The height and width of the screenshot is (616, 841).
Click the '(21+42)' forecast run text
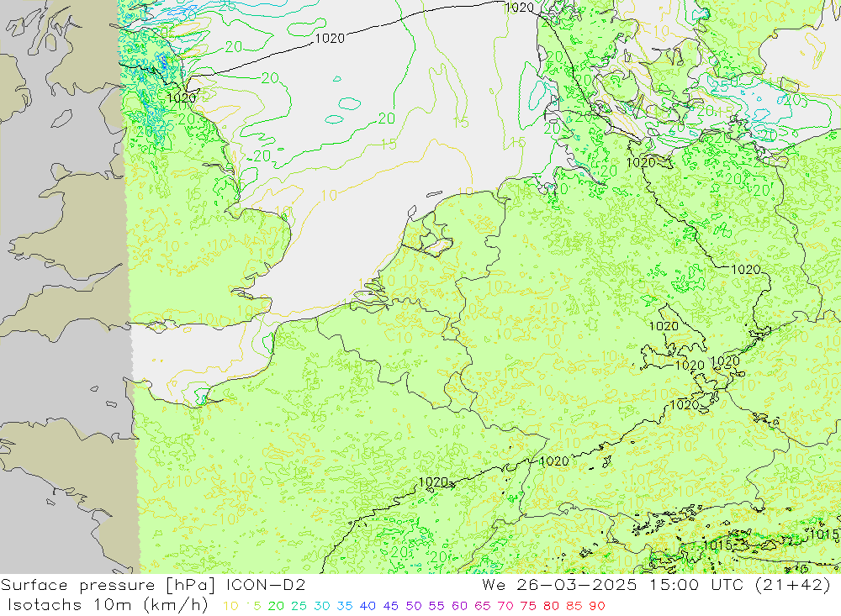793,585
